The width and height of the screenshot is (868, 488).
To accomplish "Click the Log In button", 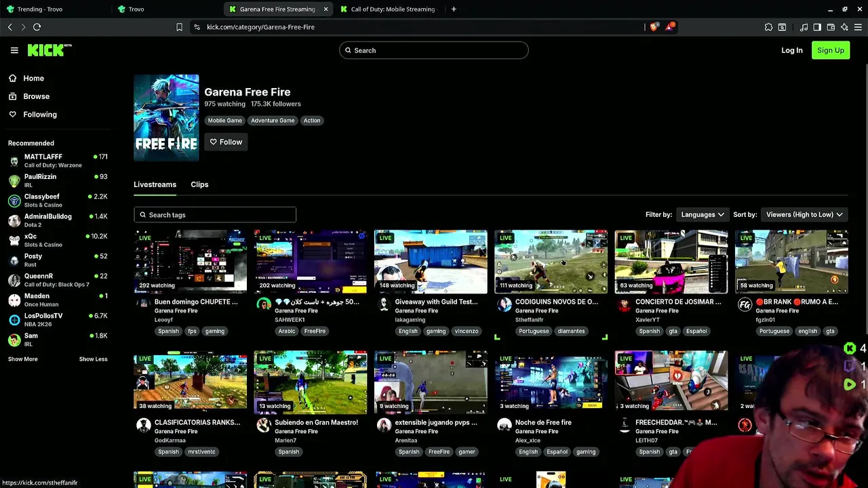I will (791, 50).
